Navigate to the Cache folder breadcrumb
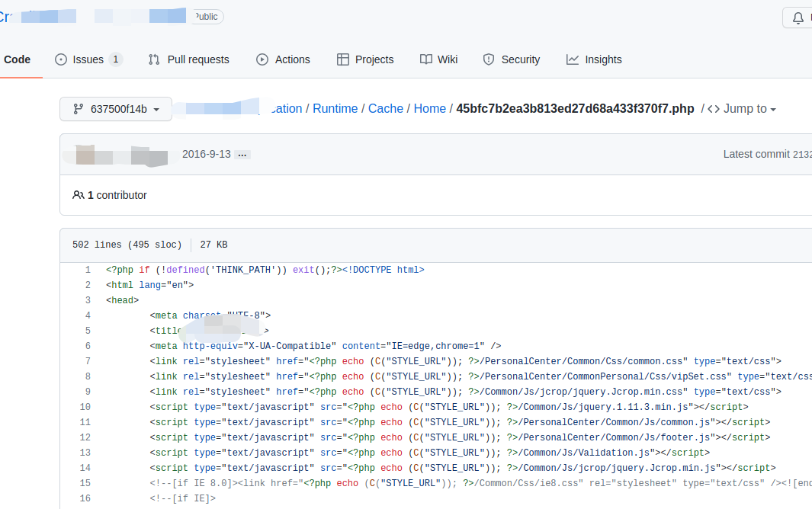 tap(385, 109)
